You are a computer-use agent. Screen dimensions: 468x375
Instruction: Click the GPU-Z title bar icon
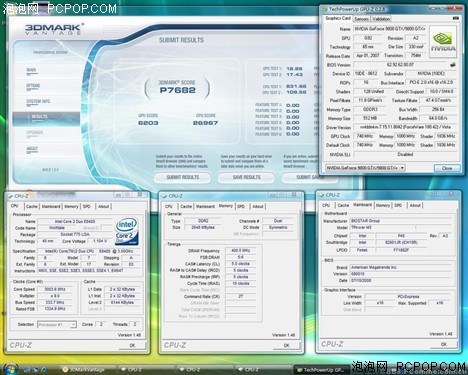click(x=325, y=10)
